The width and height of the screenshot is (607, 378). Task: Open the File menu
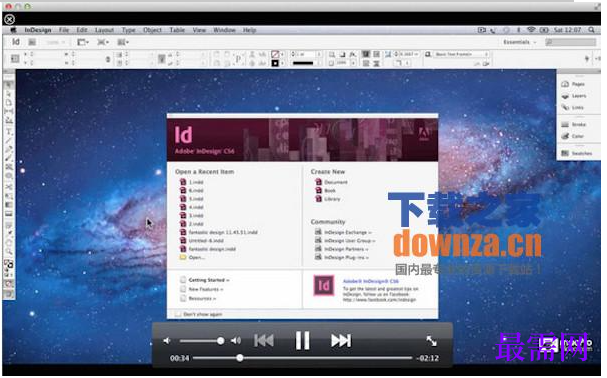64,30
